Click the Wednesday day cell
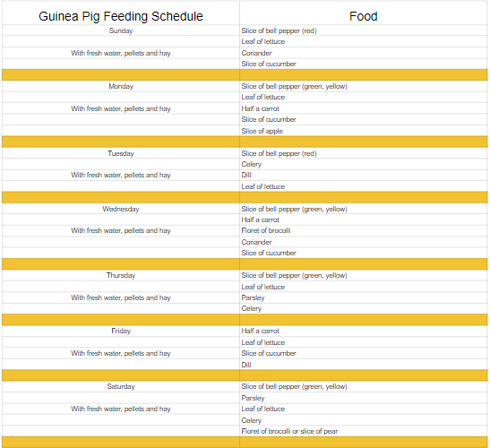The width and height of the screenshot is (490, 448). (x=121, y=209)
